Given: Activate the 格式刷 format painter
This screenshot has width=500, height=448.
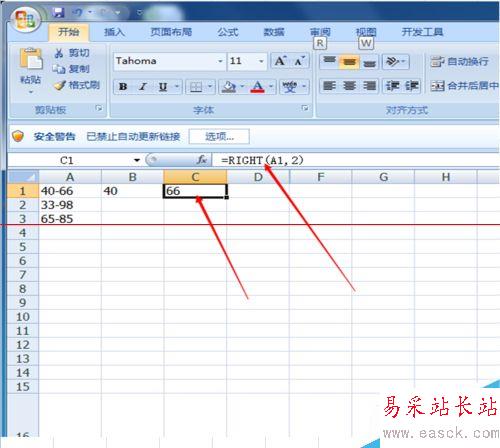Looking at the screenshot, I should coord(77,85).
